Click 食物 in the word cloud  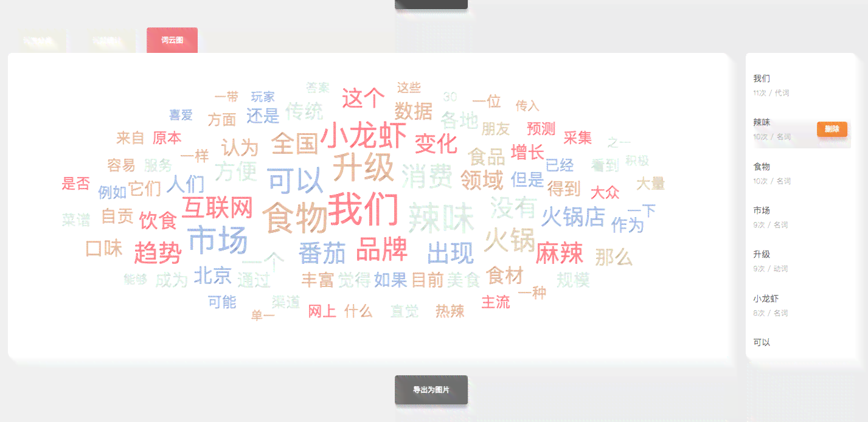point(295,218)
